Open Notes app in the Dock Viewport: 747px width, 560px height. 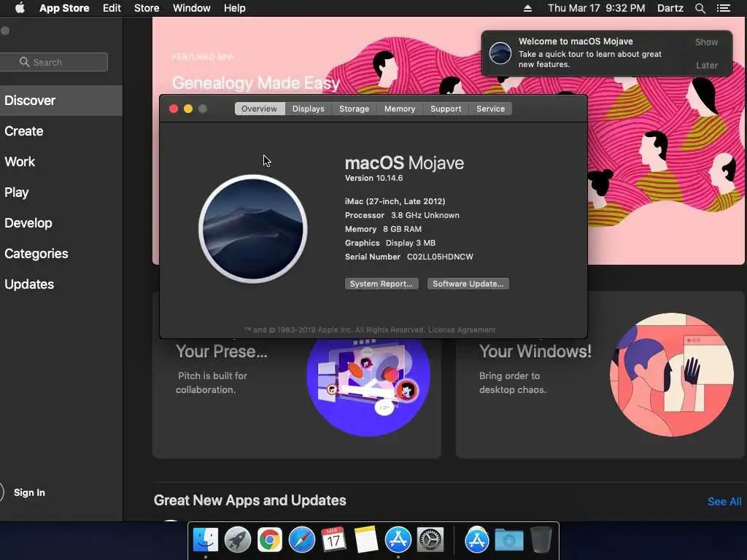pyautogui.click(x=366, y=540)
